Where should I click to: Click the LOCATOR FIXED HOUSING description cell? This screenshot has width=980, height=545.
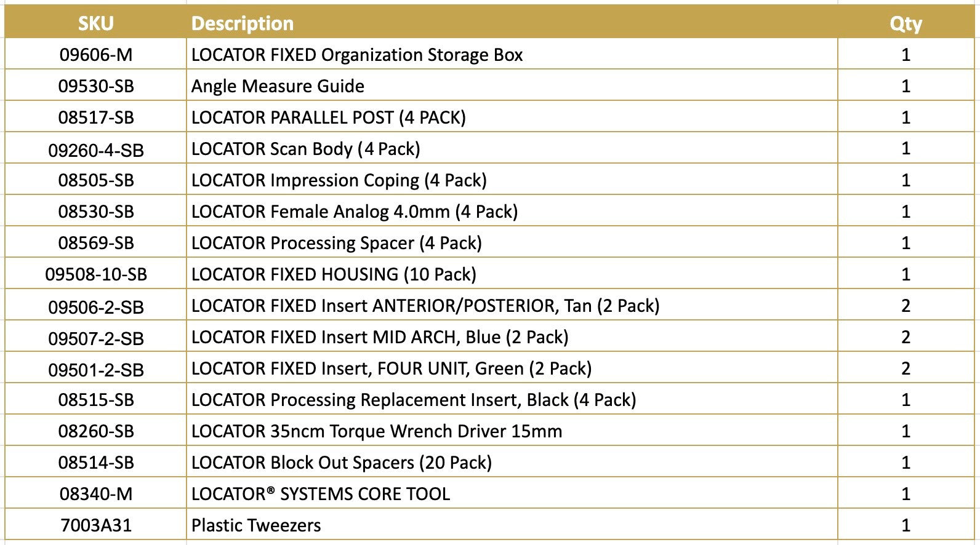click(334, 274)
